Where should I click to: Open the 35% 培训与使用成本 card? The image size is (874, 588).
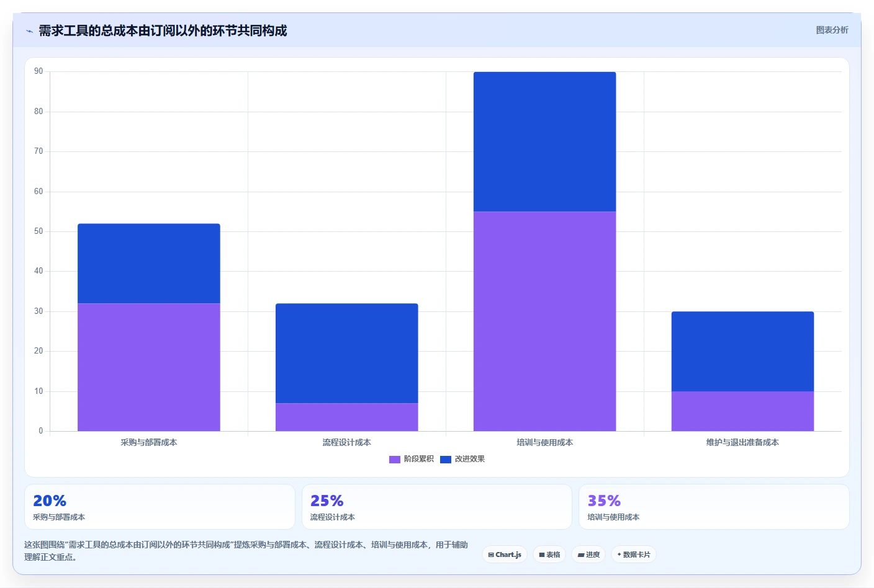coord(714,507)
